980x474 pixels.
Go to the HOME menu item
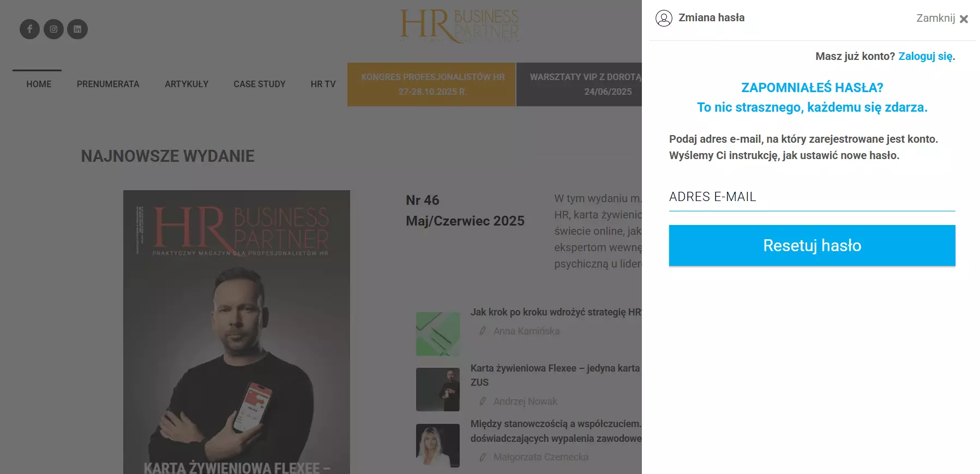coord(39,84)
